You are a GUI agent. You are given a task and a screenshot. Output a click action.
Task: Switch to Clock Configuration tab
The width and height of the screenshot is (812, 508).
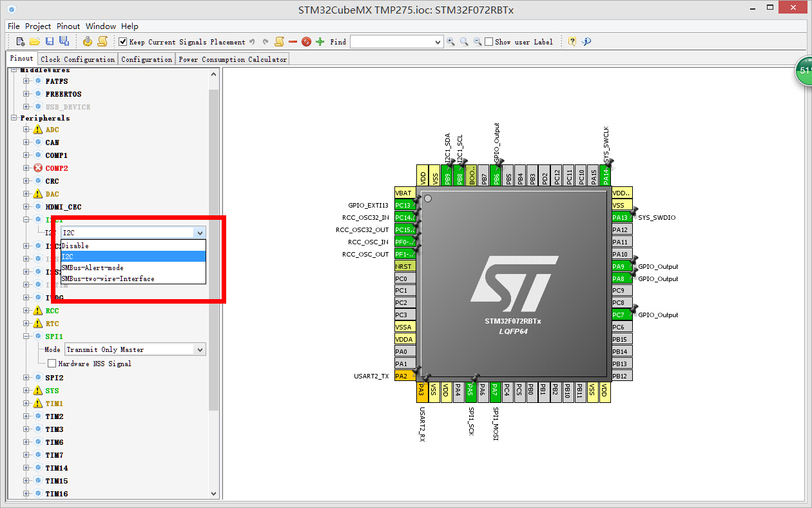point(78,59)
